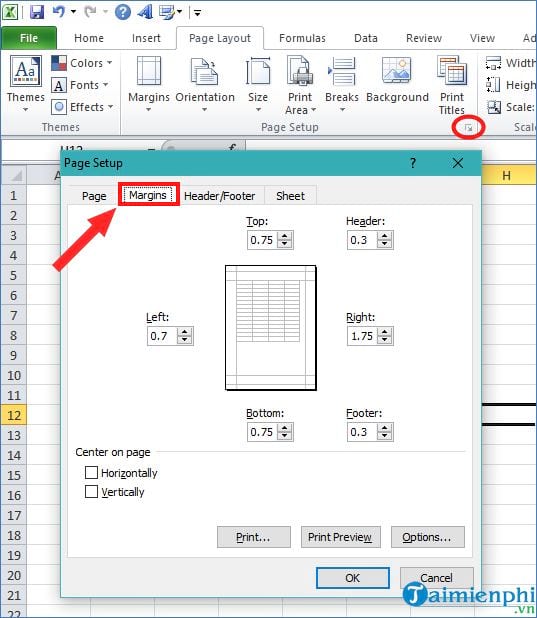
Task: Expand the Orientation dropdown arrow
Action: pyautogui.click(x=204, y=110)
